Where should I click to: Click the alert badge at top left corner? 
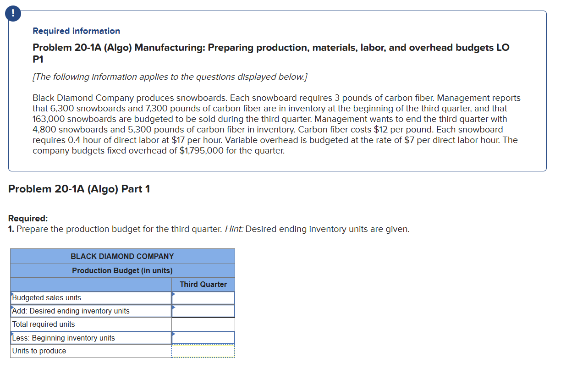(x=12, y=13)
